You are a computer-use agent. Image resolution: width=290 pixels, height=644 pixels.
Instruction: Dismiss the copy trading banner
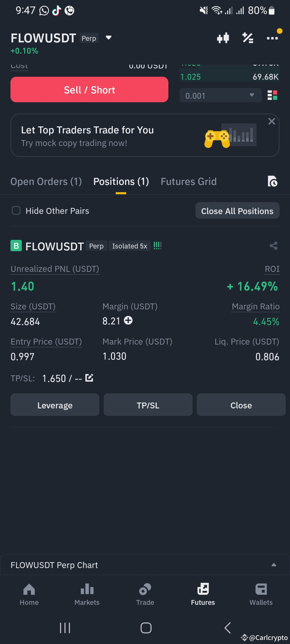tap(271, 121)
